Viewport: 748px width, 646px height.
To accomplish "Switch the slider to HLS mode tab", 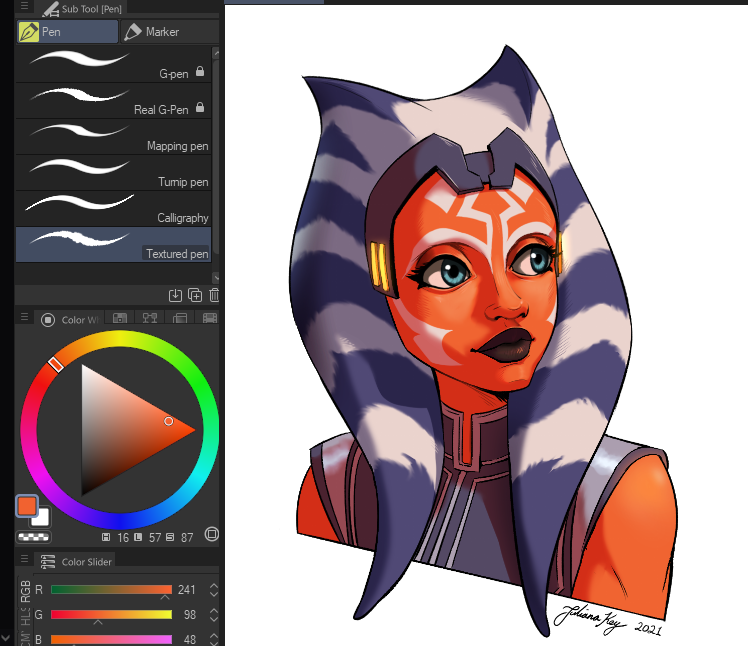I will (x=25, y=618).
